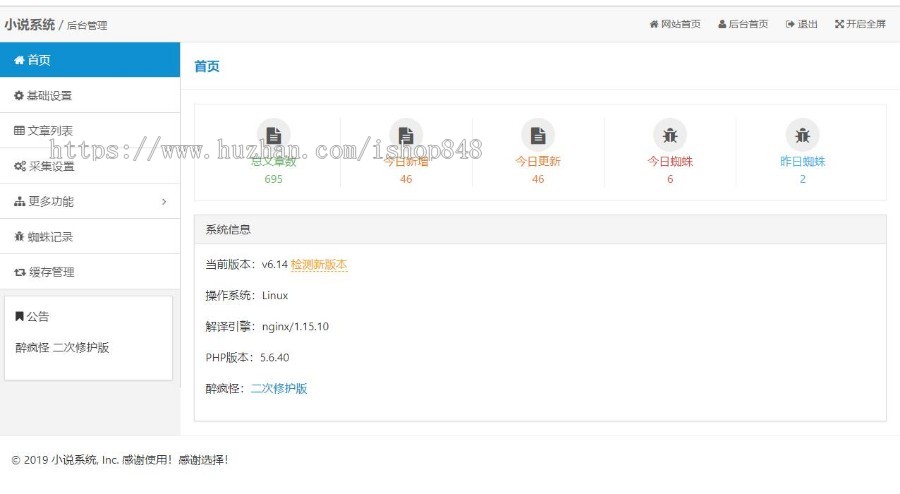Click the 首页 page title heading
900x494 pixels.
pos(207,67)
